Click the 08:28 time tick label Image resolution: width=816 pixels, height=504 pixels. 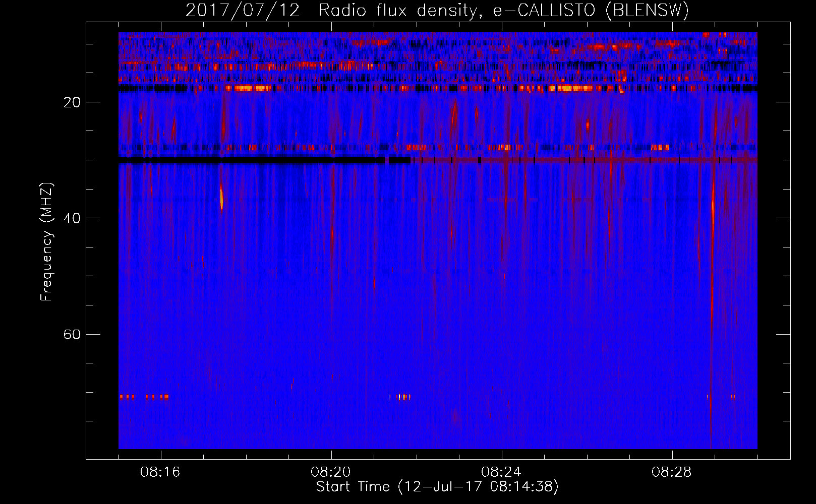coord(672,472)
